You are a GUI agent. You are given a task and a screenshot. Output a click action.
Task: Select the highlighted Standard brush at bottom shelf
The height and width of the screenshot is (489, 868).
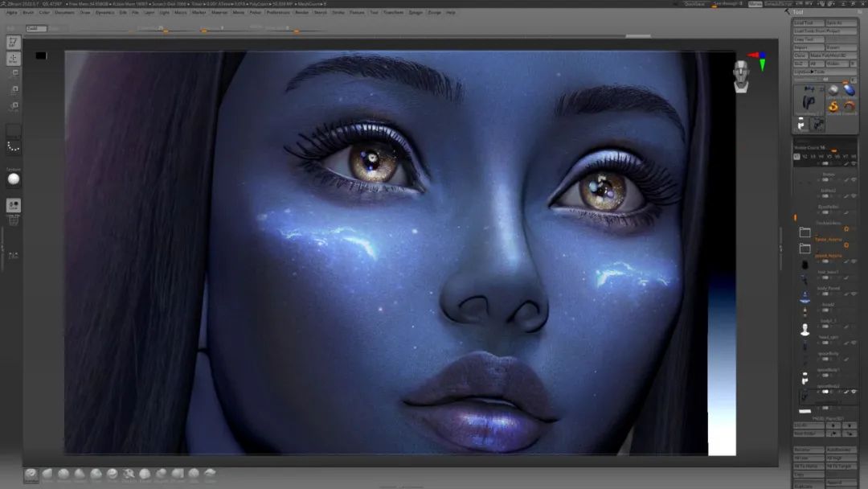click(x=31, y=475)
